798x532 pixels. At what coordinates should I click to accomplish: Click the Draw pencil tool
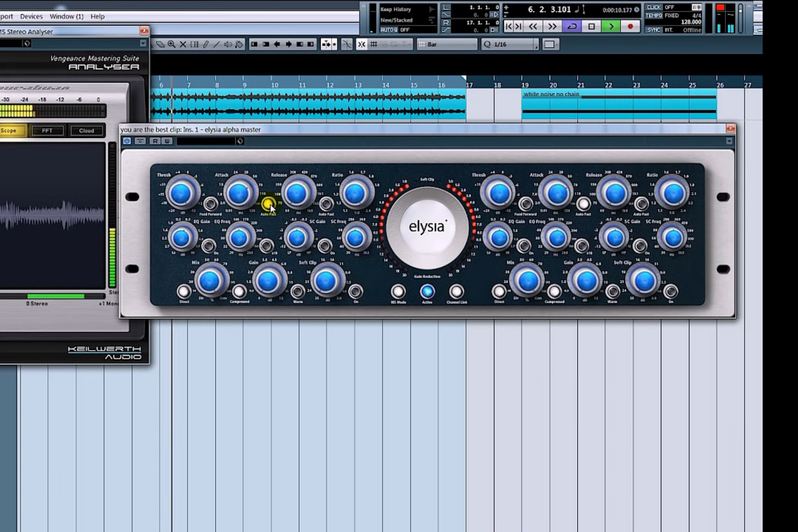(206, 44)
